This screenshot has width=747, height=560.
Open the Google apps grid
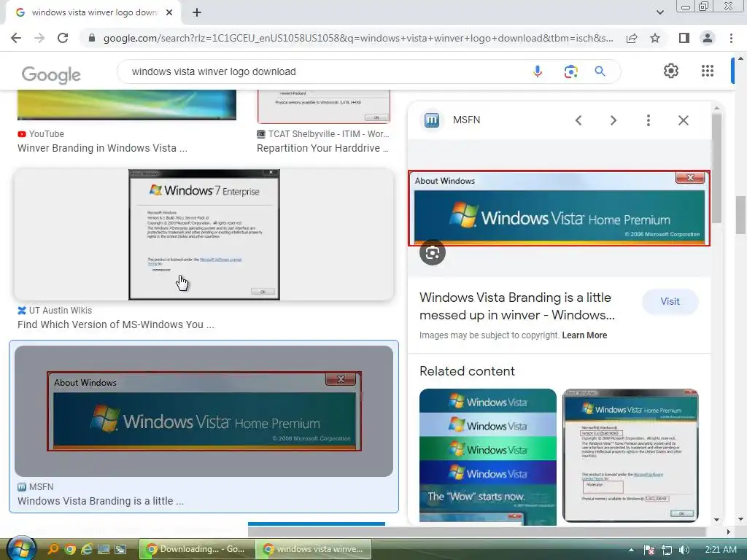point(708,71)
